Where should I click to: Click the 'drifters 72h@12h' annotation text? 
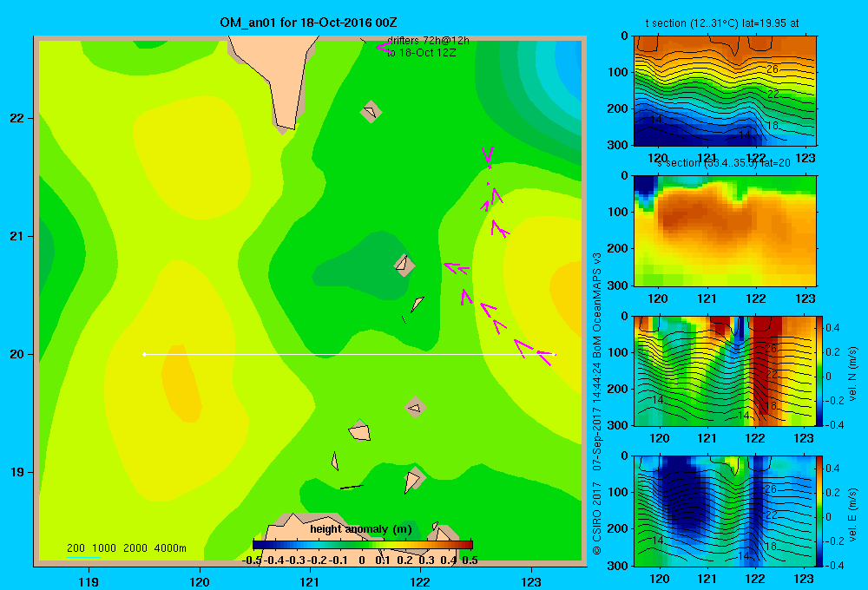[x=428, y=41]
